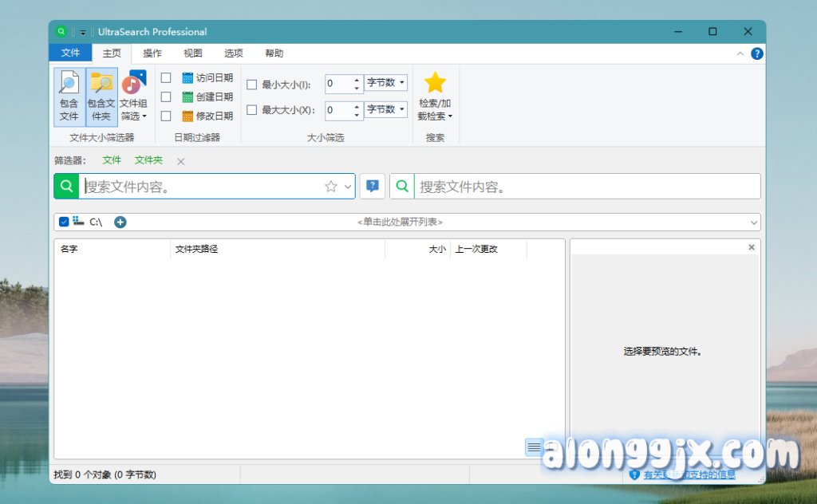Image resolution: width=817 pixels, height=504 pixels.
Task: Switch to the 操作 ribbon tab
Action: 152,53
